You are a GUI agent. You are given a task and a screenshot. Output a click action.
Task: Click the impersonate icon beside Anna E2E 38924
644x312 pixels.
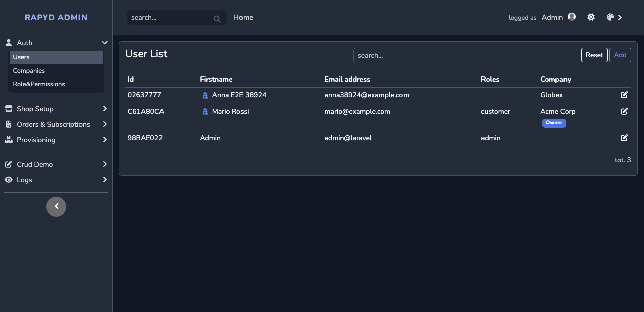point(205,95)
